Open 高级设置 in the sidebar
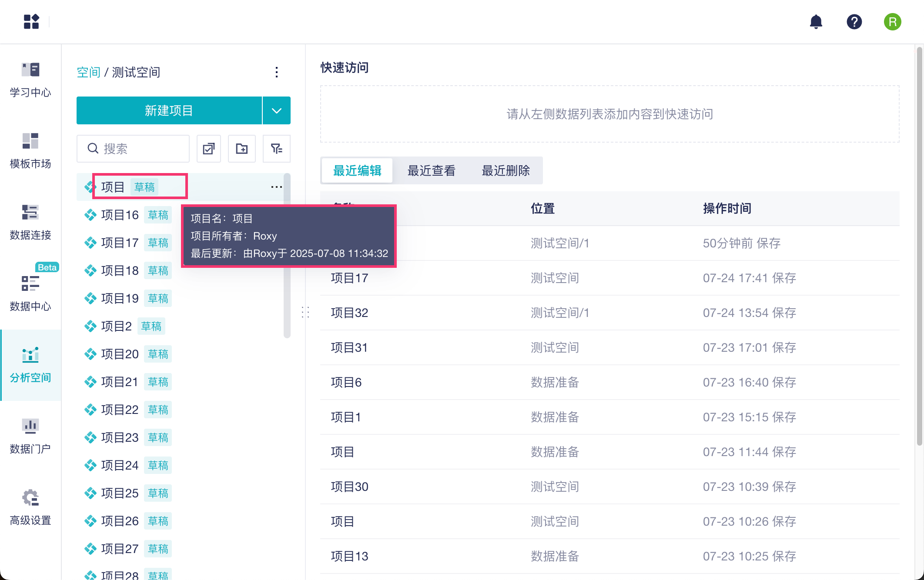Viewport: 924px width, 580px height. click(x=30, y=507)
